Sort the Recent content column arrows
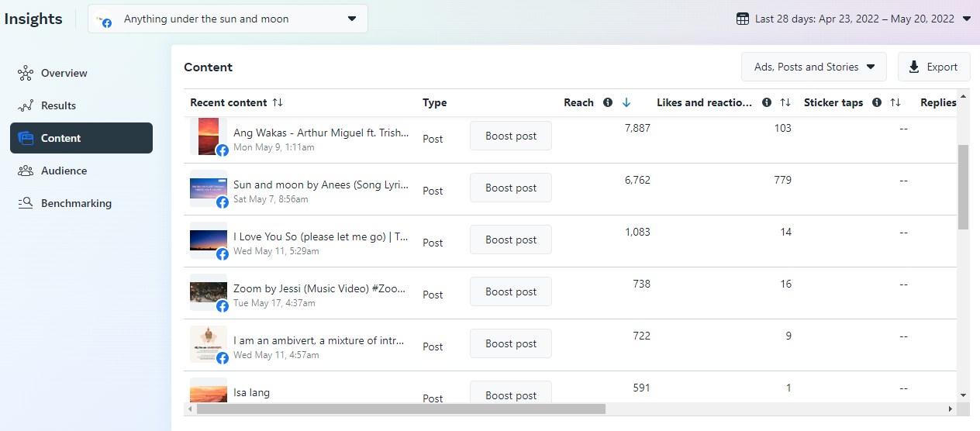 tap(278, 102)
